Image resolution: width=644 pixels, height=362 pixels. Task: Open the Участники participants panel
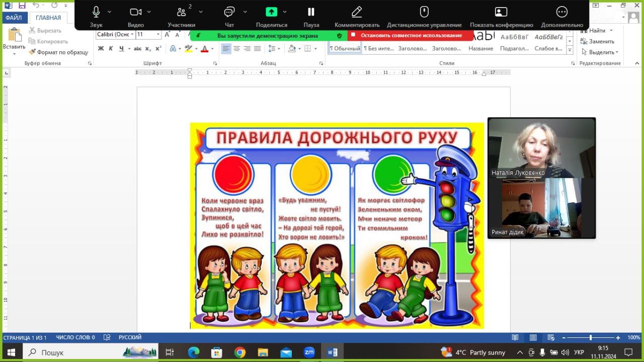click(181, 13)
